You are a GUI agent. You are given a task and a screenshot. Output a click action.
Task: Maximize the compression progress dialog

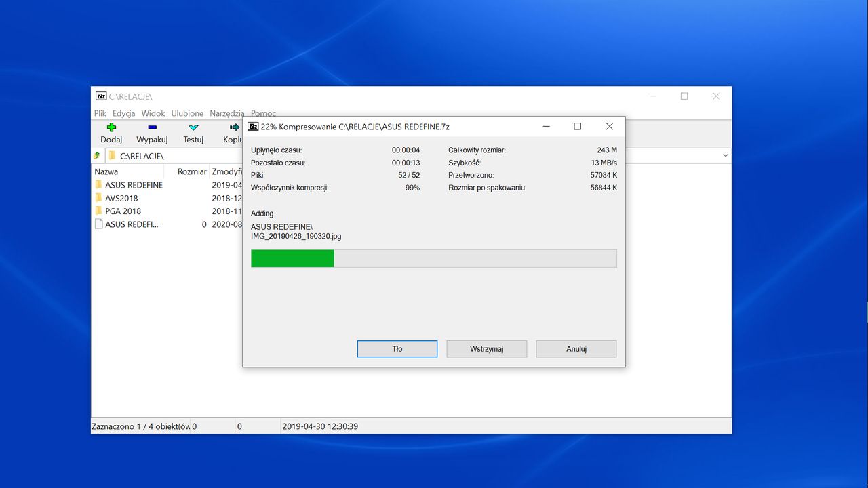tap(578, 126)
